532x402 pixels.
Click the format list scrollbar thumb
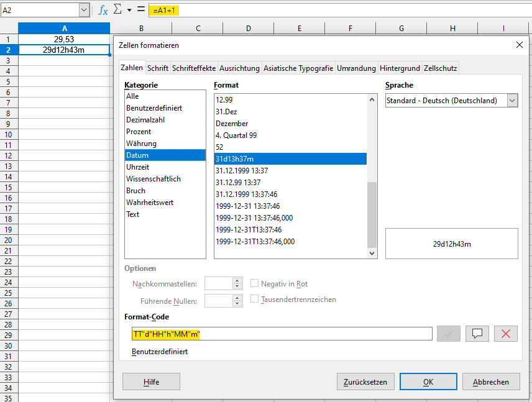(372, 215)
